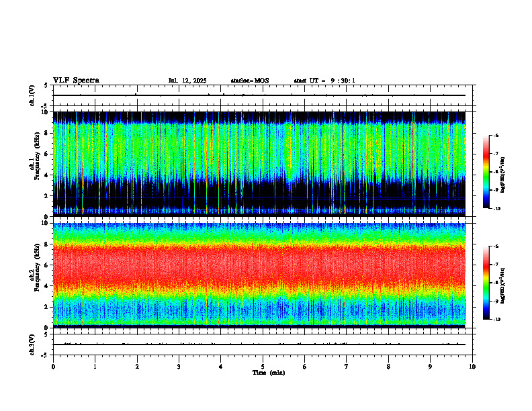Click the ch.1 frequency tick label "4"
This screenshot has height=411, width=532.
tap(47, 175)
